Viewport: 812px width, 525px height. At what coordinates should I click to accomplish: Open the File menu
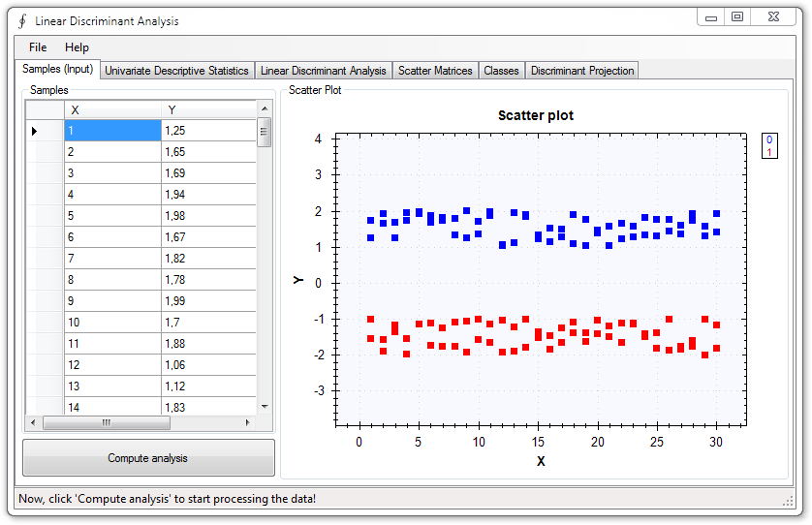point(38,47)
